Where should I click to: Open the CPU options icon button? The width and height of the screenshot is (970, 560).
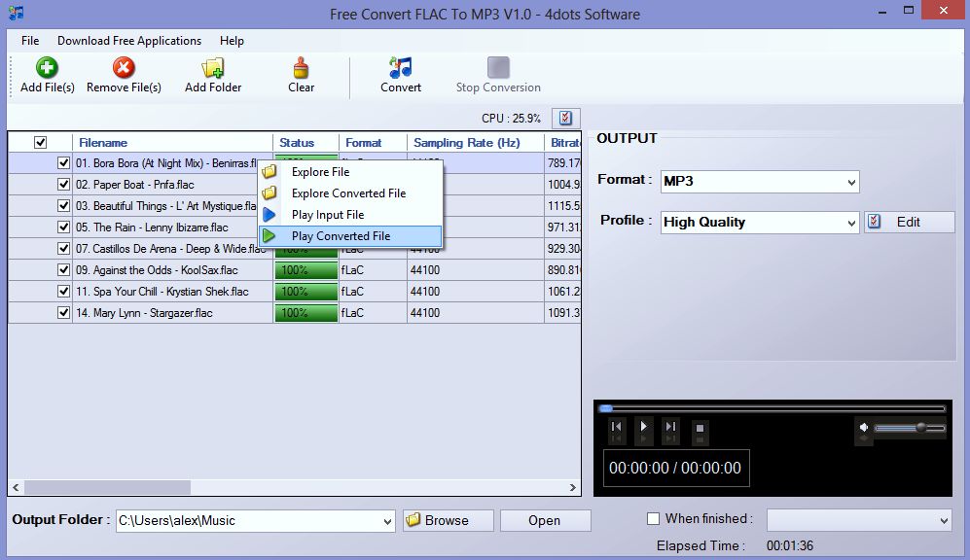coord(565,118)
